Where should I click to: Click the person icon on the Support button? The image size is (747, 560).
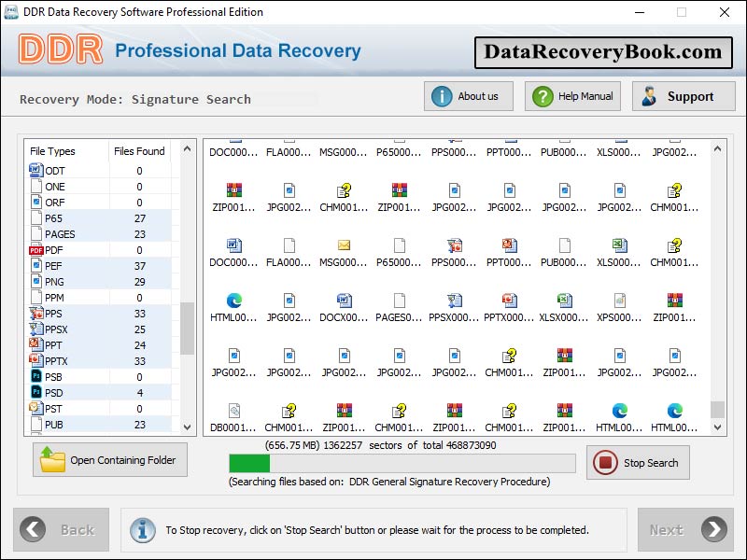[648, 95]
